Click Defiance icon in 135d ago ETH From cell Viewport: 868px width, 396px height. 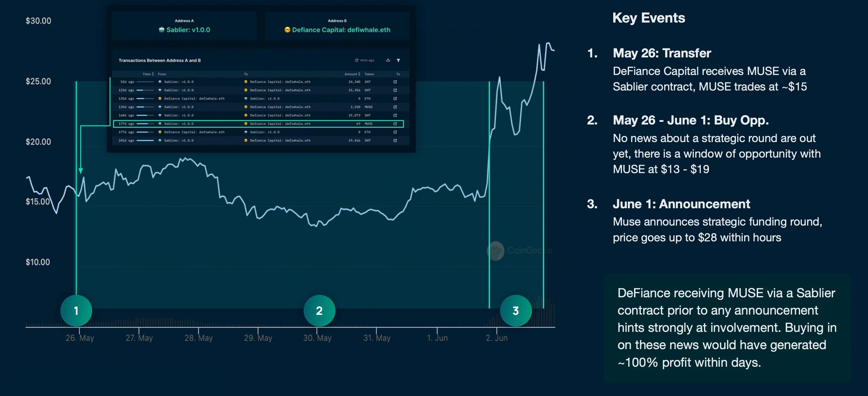click(x=160, y=99)
